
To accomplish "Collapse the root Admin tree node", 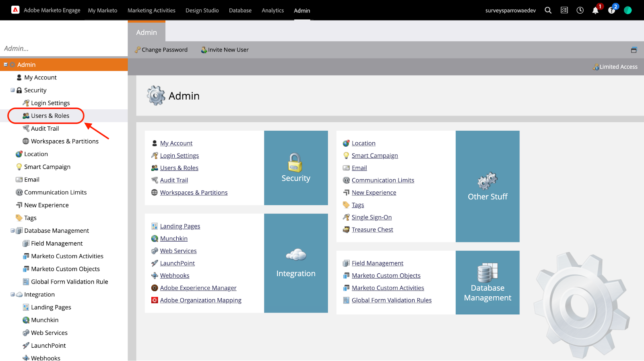I will point(6,65).
